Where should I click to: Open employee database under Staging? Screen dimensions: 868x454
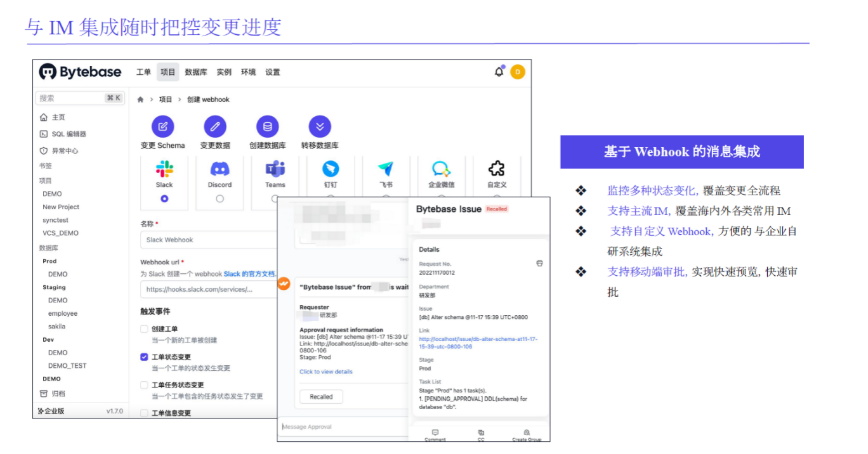pos(63,313)
